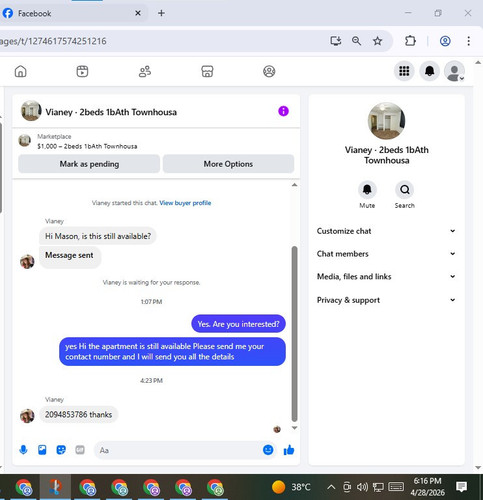Screen dimensions: 483x500
Task: Click the More Options button
Action: tap(228, 164)
